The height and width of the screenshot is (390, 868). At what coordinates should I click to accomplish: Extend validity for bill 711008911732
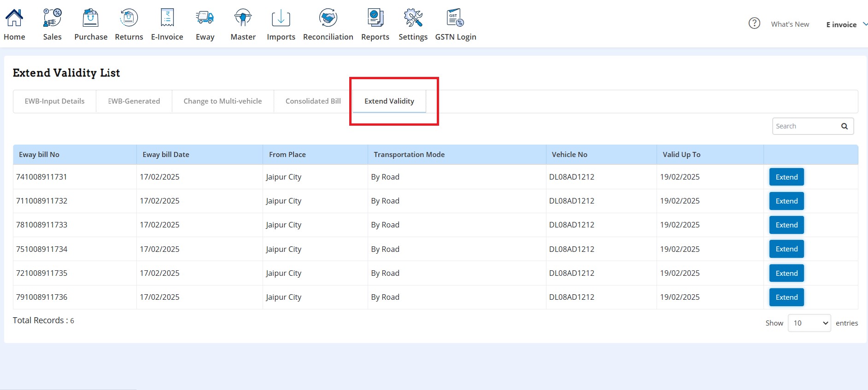point(786,201)
